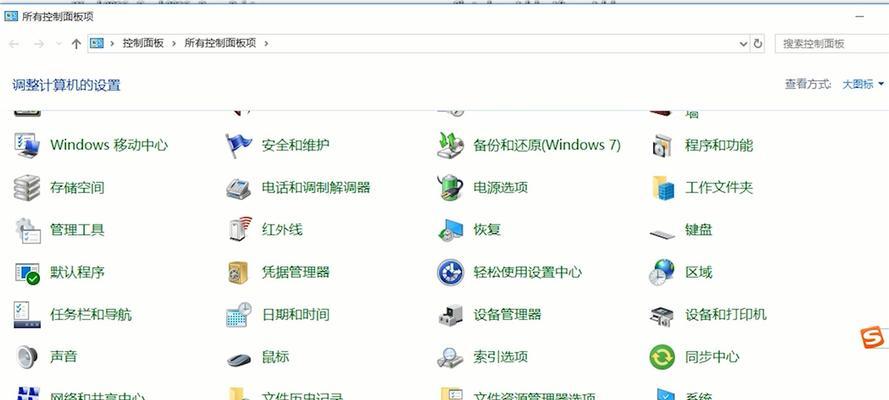Open the 管理工具 link
The image size is (889, 400).
tap(77, 230)
